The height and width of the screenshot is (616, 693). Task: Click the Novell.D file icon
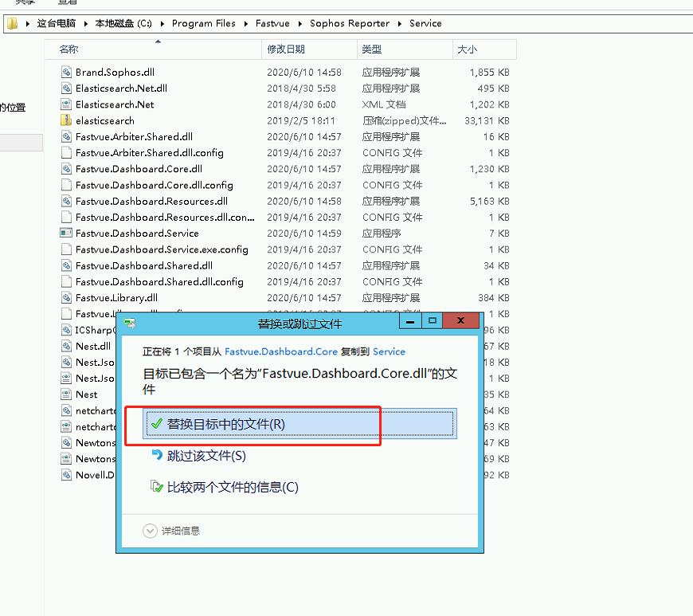pos(66,475)
